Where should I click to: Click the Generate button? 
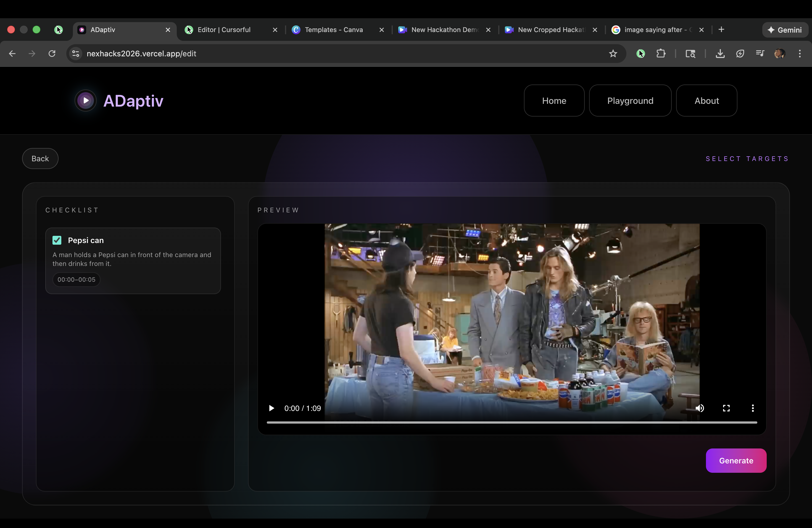(736, 460)
